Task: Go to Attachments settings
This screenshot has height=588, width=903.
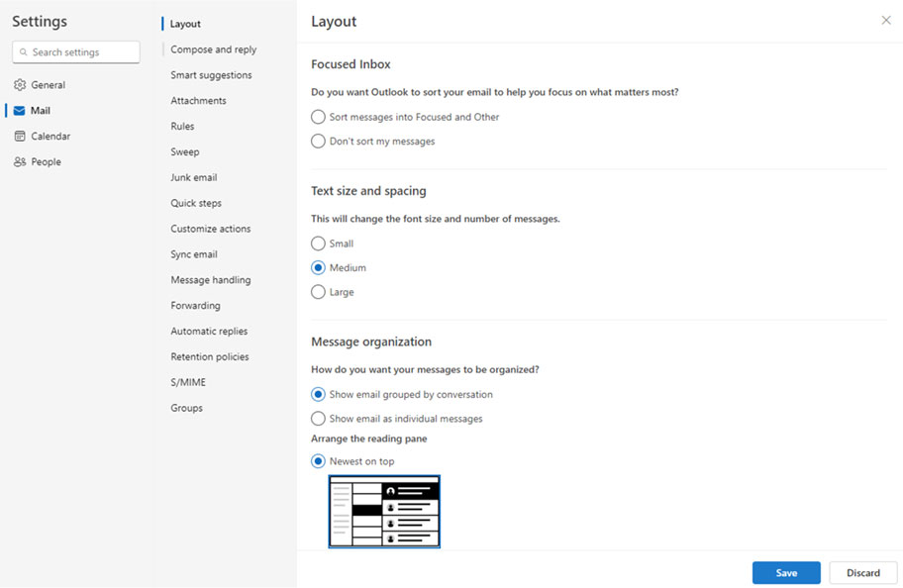Action: point(198,101)
